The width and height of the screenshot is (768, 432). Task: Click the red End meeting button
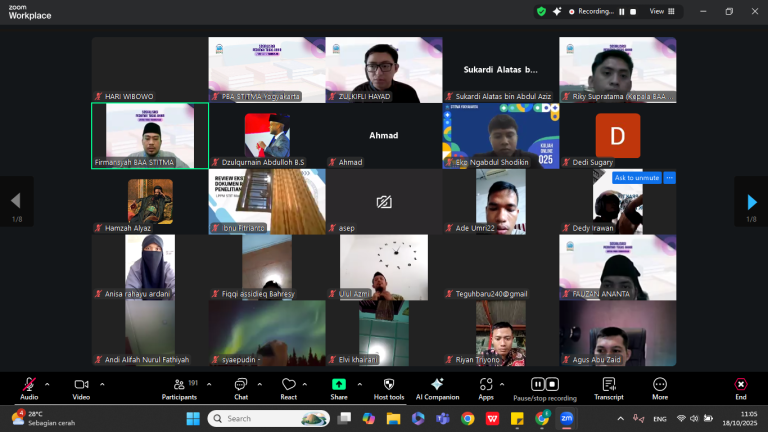tap(740, 385)
